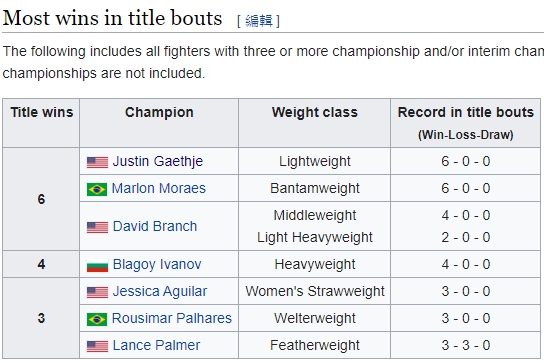Open the Lance Palmer link
This screenshot has height=363, width=544.
click(156, 345)
